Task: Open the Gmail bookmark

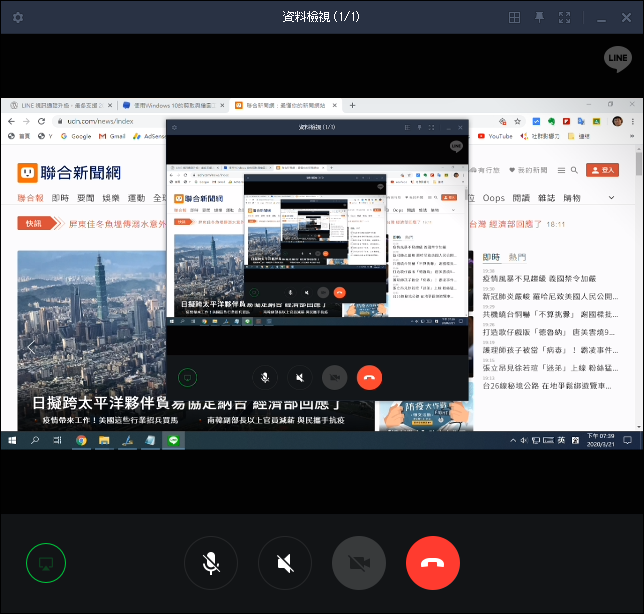Action: pos(112,136)
